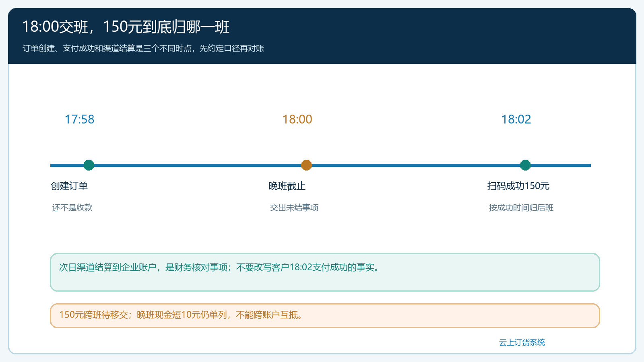Click the orange 150元跨班待移交 note box
644x362 pixels.
pos(325,316)
